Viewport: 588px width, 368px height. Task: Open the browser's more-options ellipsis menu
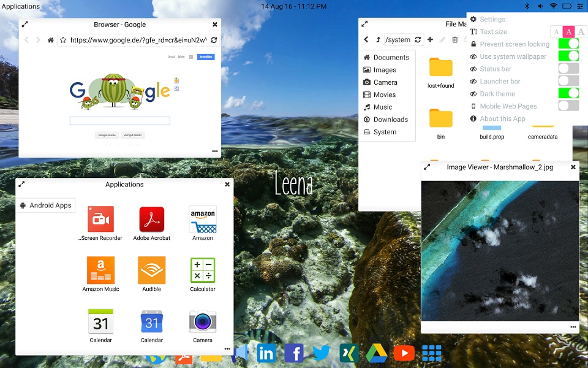coord(214,151)
